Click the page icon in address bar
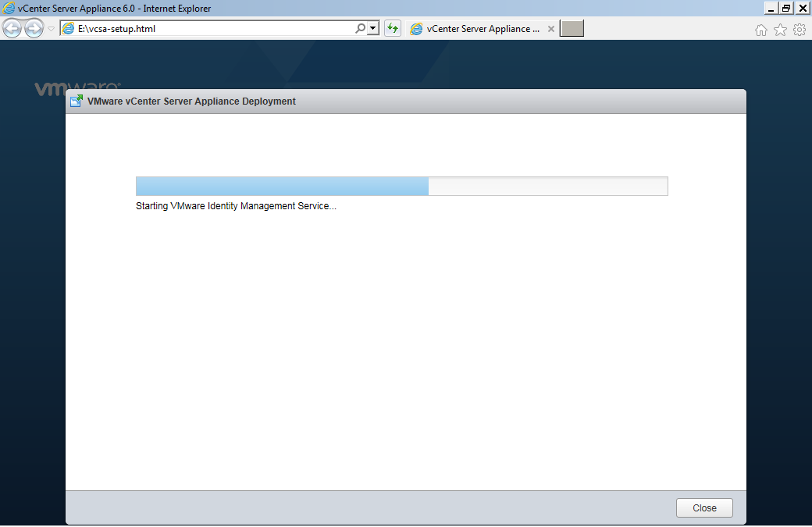812x527 pixels. point(69,28)
